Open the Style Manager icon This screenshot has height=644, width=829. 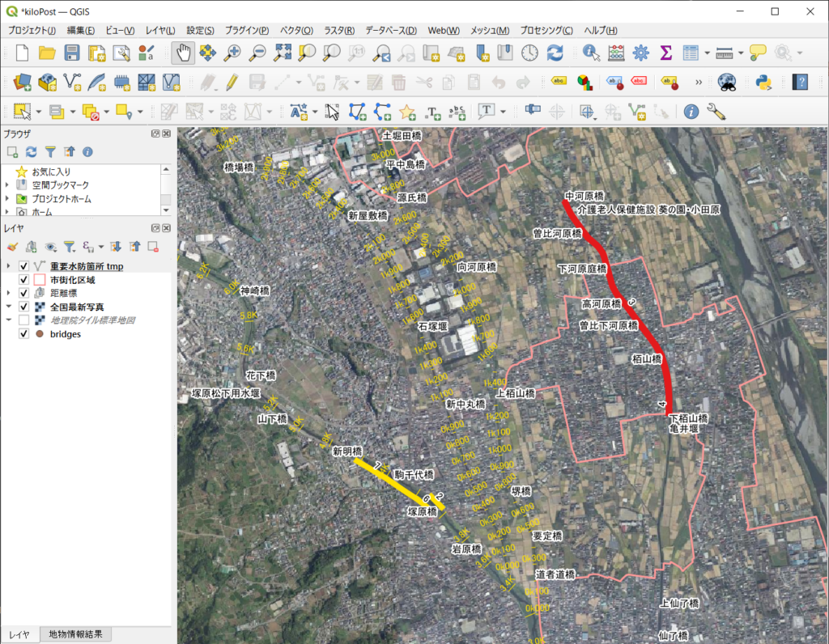pos(146,53)
